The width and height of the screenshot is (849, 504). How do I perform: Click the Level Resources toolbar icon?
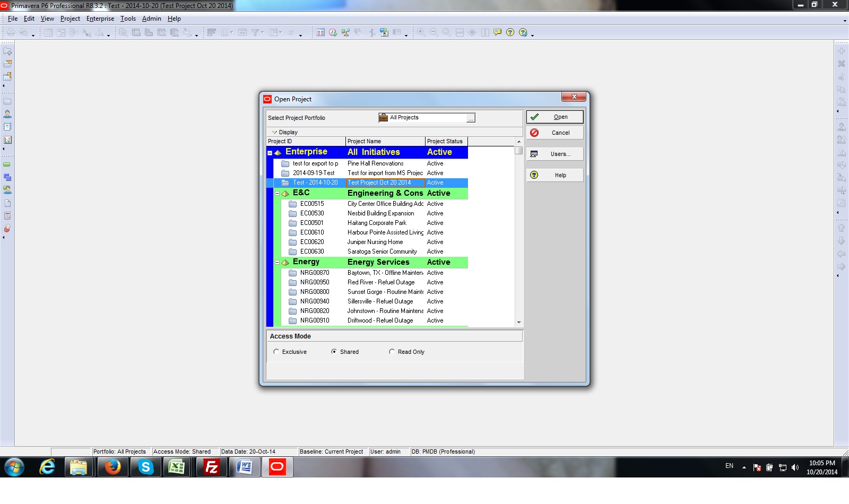(x=346, y=32)
